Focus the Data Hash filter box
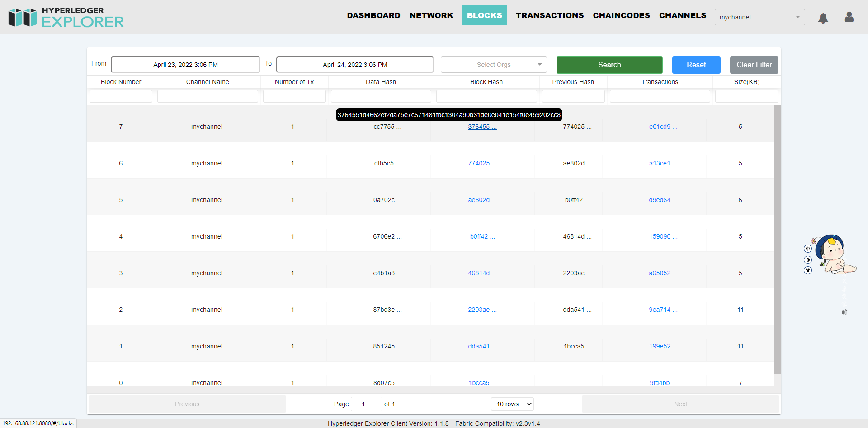 point(381,96)
